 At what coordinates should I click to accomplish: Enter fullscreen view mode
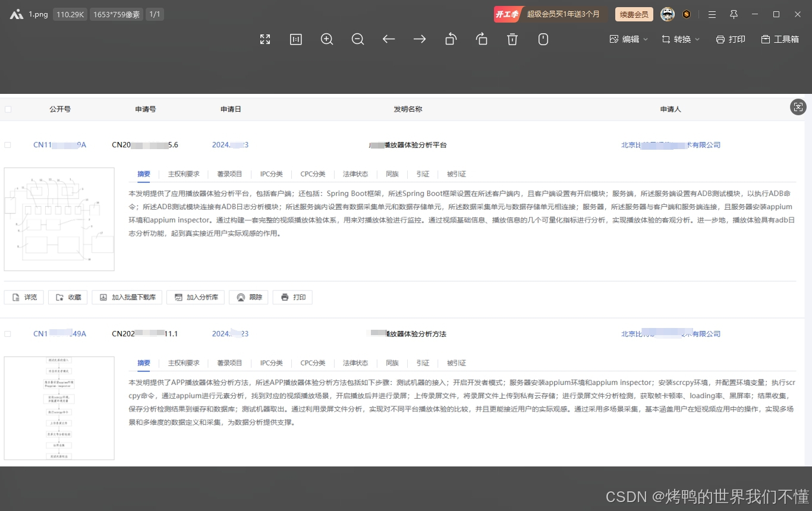point(265,39)
